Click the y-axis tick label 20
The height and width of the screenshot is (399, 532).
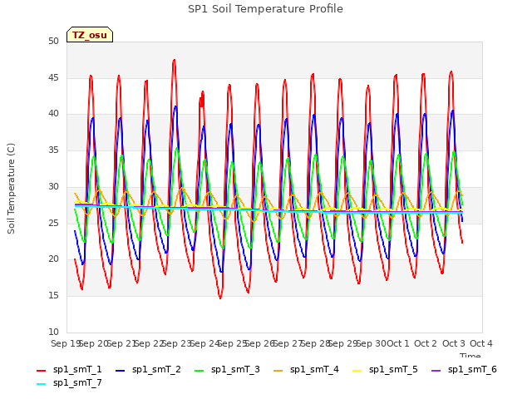pyautogui.click(x=53, y=259)
